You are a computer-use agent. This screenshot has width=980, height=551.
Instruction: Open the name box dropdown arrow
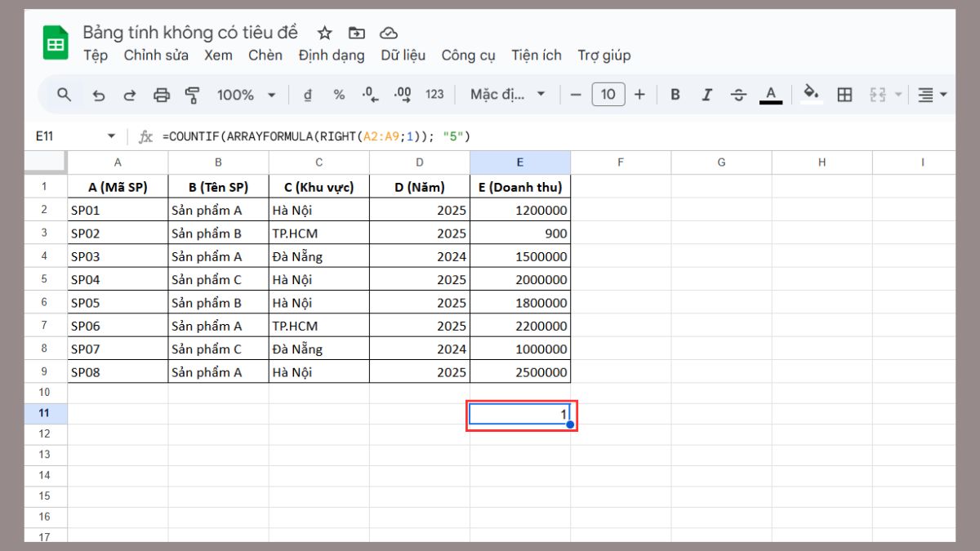pyautogui.click(x=112, y=136)
